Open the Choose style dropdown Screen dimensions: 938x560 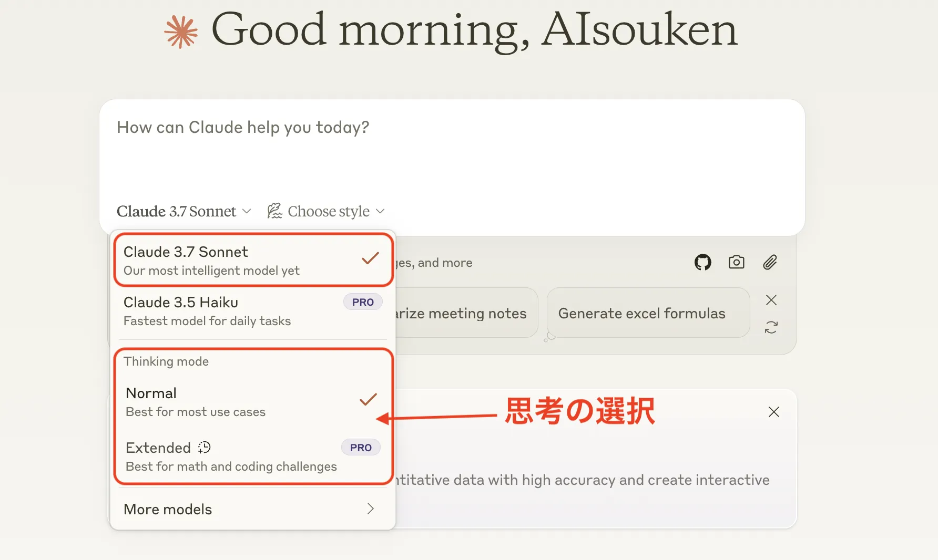pyautogui.click(x=326, y=211)
